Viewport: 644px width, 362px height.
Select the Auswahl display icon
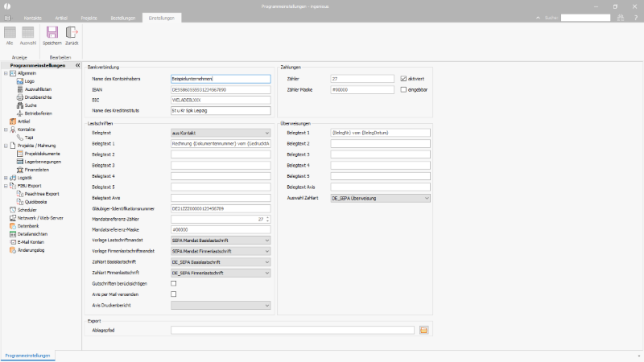point(28,32)
